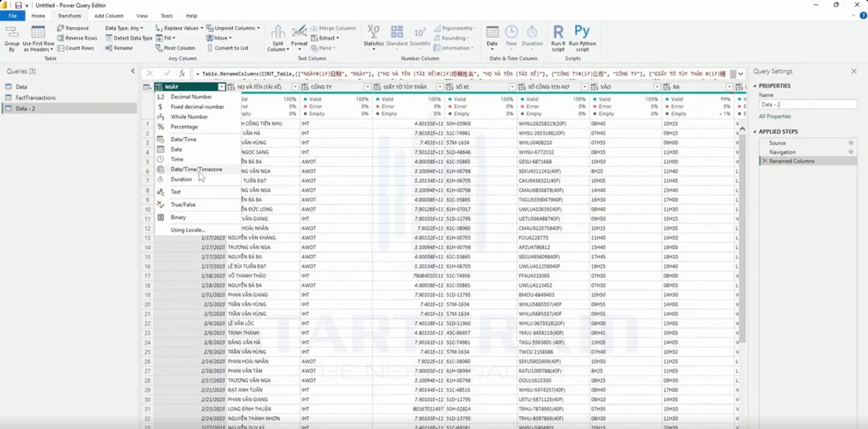Switch to the Add Column tab
The height and width of the screenshot is (429, 868).
click(x=109, y=16)
